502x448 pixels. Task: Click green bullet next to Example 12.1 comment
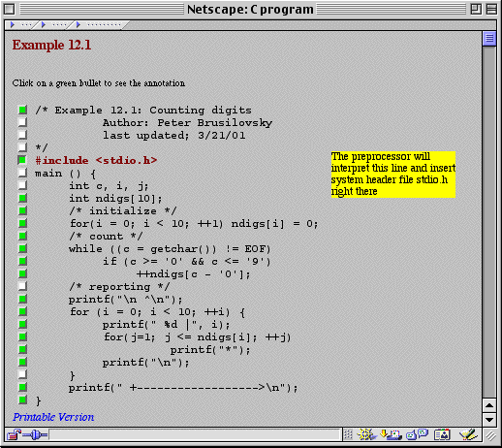click(x=22, y=110)
